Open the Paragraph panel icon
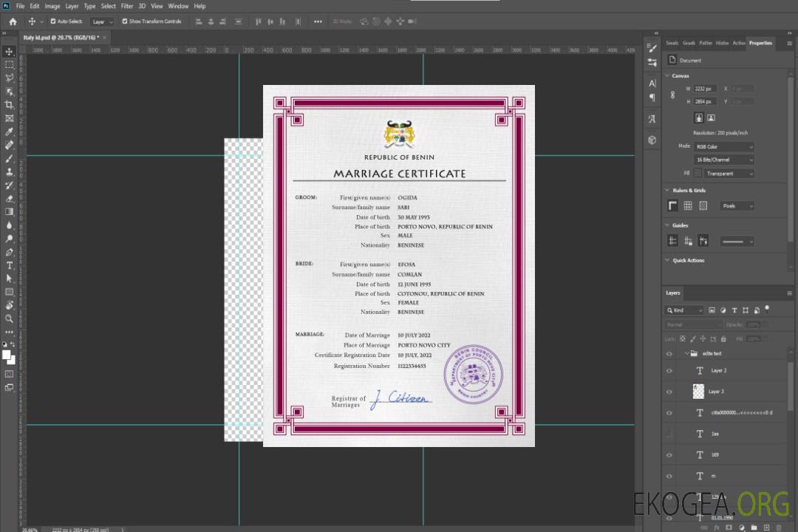This screenshot has height=532, width=798. tap(652, 98)
